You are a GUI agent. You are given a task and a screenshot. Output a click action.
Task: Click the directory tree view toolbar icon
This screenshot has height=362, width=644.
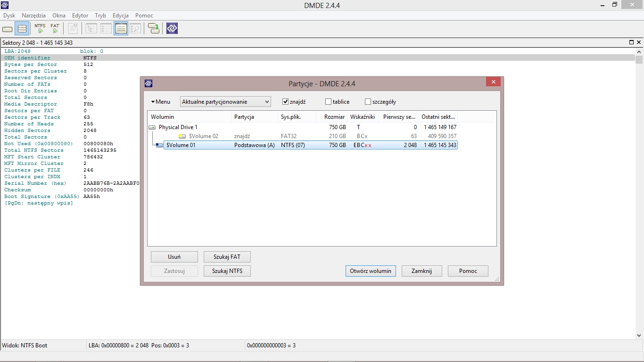[x=91, y=29]
